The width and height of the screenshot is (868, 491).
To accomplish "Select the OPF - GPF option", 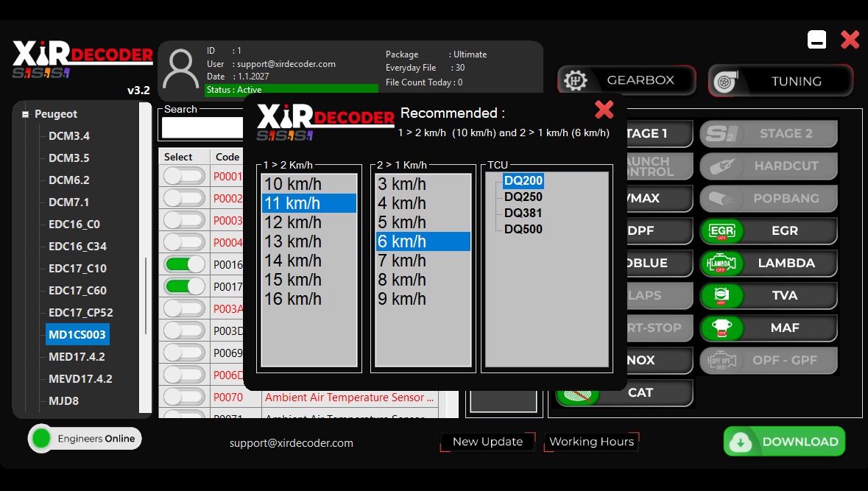I will 769,361.
